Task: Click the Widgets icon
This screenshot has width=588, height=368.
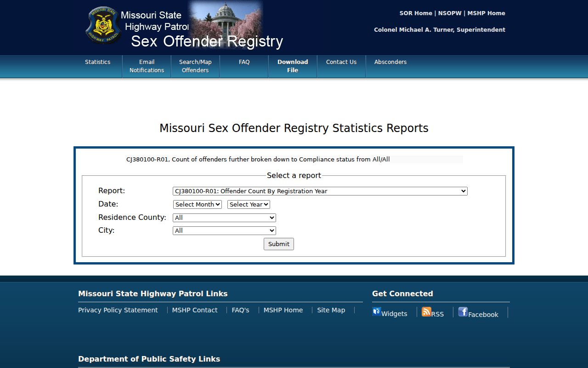Action: (x=377, y=311)
